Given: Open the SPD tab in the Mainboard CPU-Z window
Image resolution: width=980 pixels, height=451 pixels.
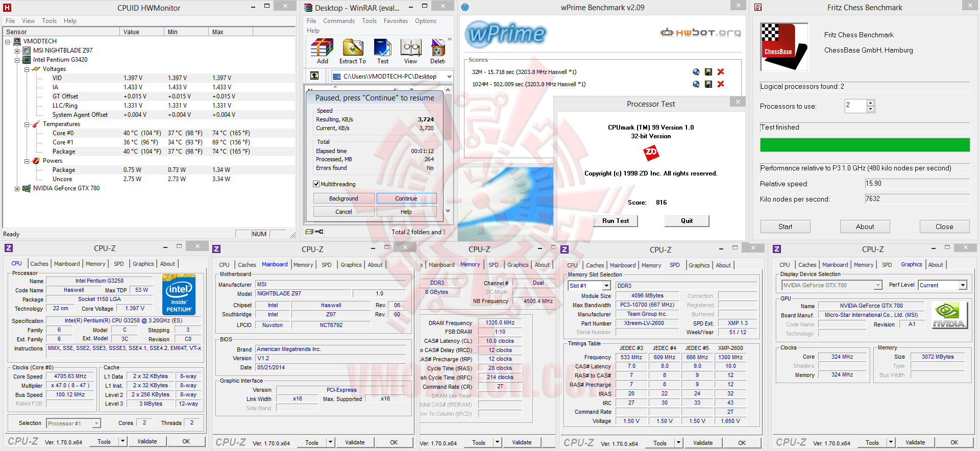Looking at the screenshot, I should [327, 265].
